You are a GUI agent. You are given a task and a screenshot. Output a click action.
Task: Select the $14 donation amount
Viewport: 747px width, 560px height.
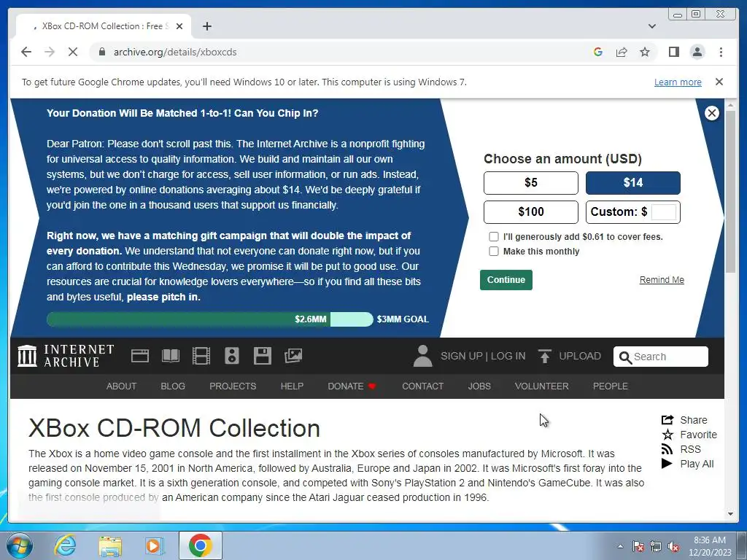pos(632,183)
